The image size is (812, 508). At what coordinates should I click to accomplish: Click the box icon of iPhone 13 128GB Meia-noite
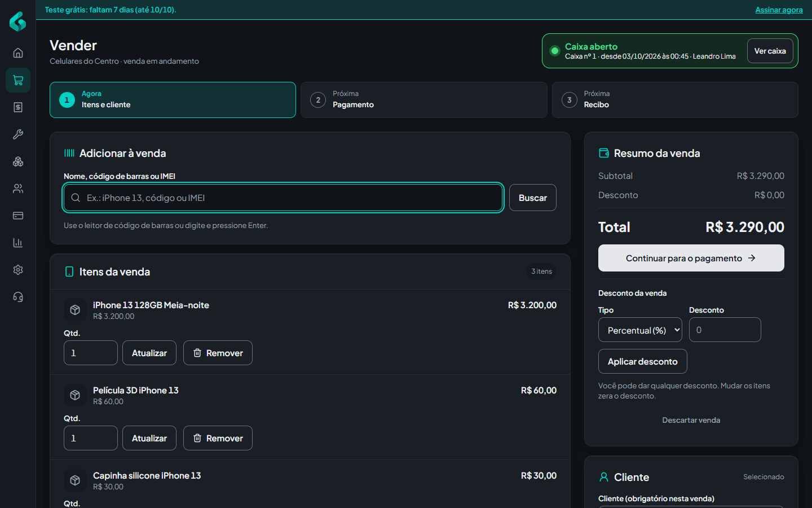point(75,310)
